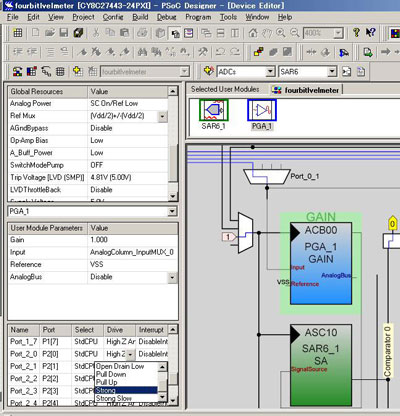Open the Project menu

pos(83,17)
